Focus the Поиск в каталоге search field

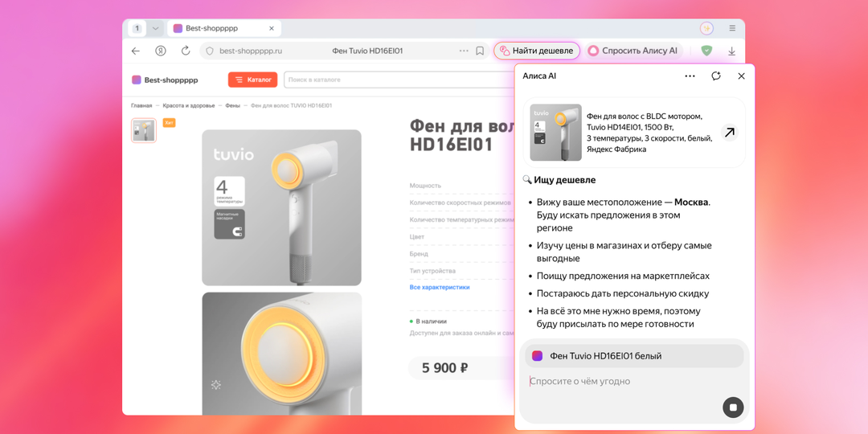(x=399, y=80)
